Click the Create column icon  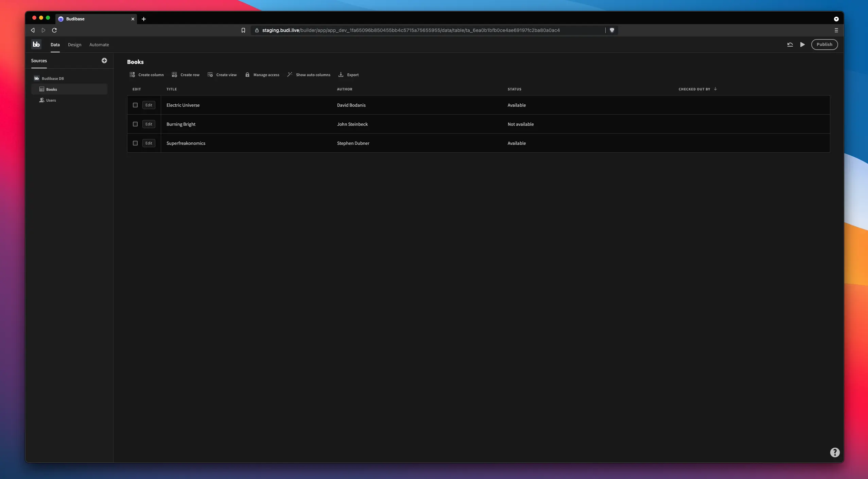coord(132,75)
